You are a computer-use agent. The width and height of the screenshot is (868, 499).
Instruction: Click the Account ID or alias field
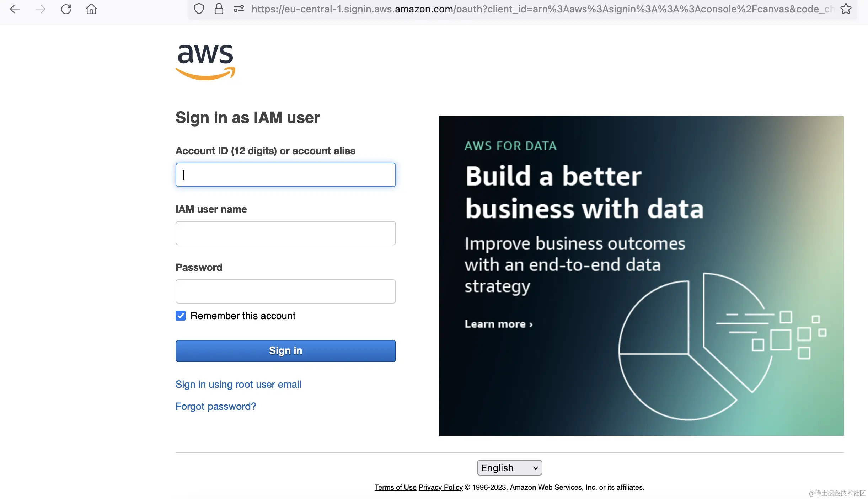[x=285, y=175]
